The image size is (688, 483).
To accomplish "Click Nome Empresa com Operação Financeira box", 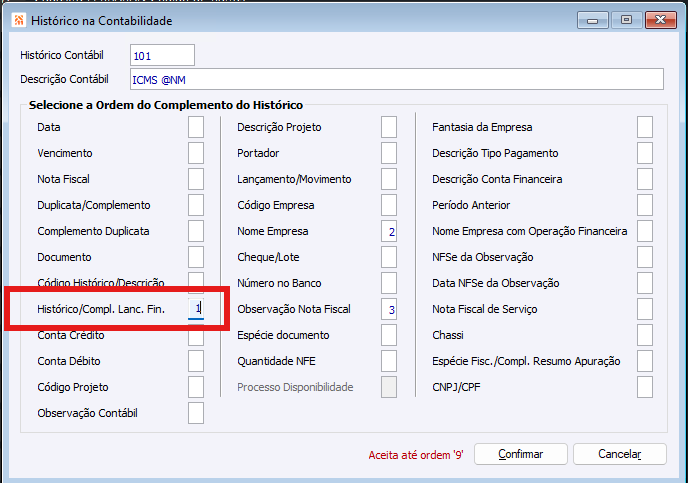I will coord(645,231).
